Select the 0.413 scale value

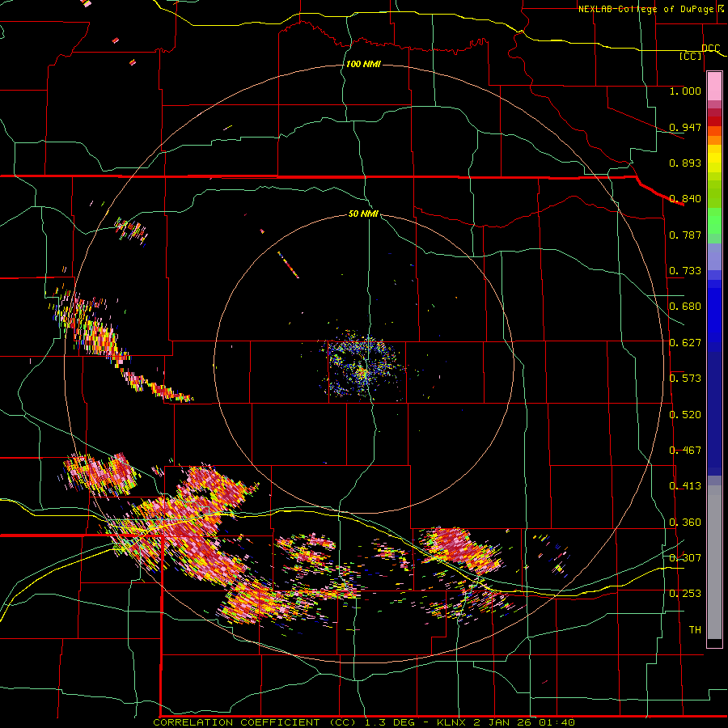[x=685, y=486]
